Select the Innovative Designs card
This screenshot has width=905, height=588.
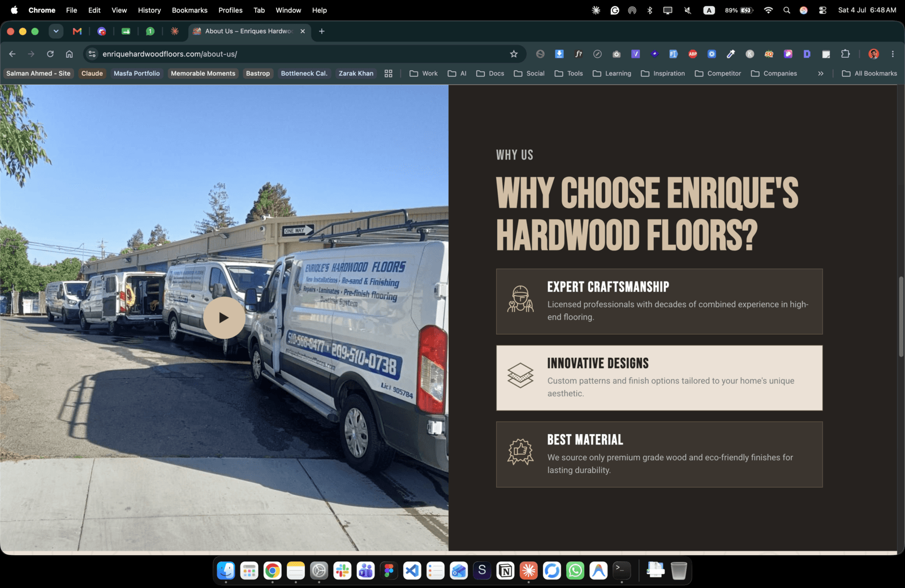click(x=660, y=378)
